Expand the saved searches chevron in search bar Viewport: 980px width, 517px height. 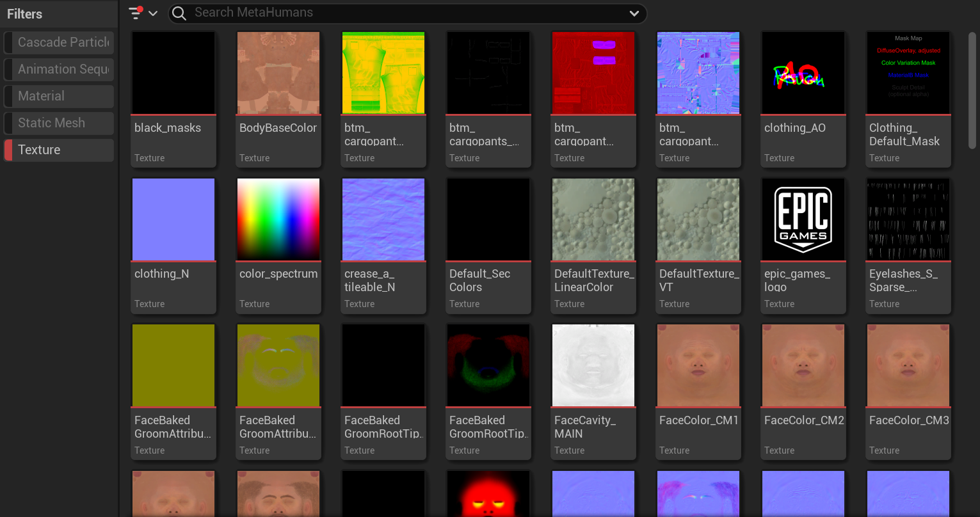click(x=634, y=13)
